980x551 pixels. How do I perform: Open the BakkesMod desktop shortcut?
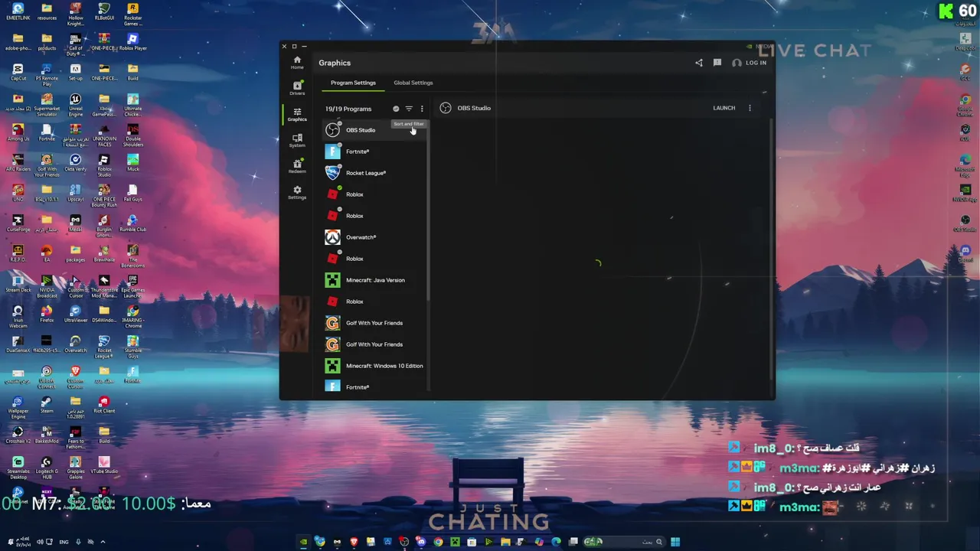(47, 435)
